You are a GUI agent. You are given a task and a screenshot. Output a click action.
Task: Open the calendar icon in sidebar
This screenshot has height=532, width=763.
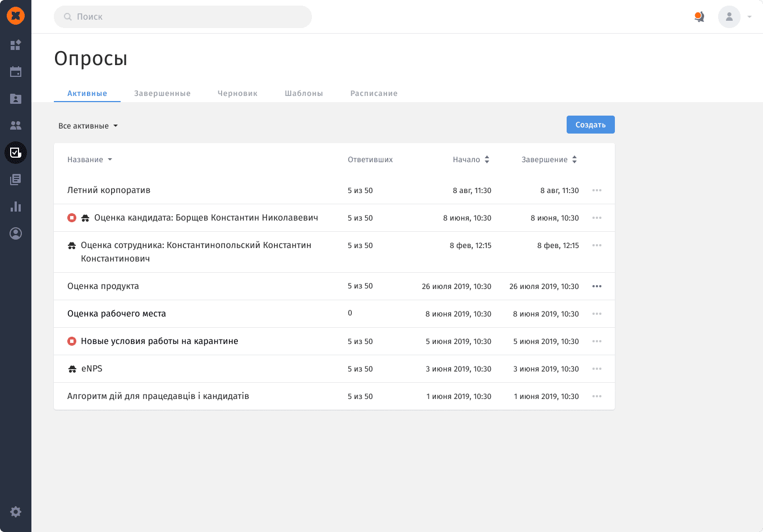(x=16, y=72)
